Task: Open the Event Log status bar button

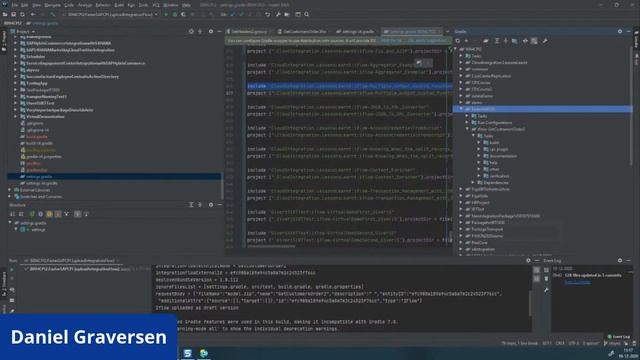Action: click(619, 337)
